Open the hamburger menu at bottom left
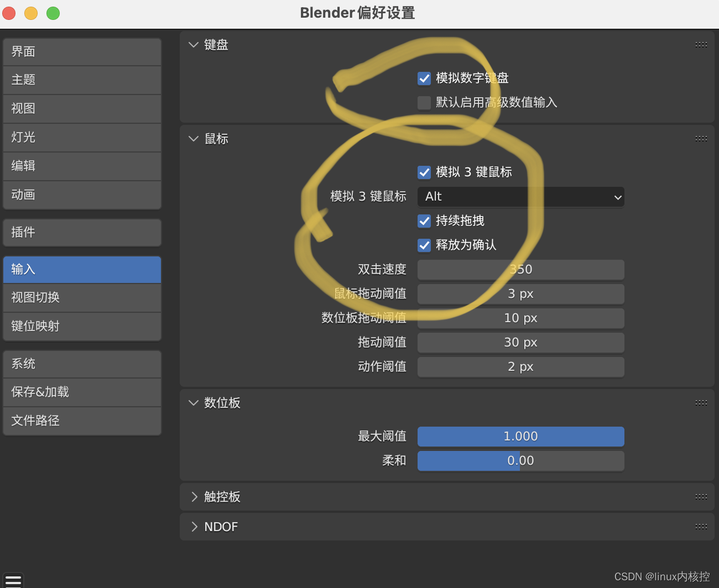The height and width of the screenshot is (588, 719). pyautogui.click(x=13, y=580)
